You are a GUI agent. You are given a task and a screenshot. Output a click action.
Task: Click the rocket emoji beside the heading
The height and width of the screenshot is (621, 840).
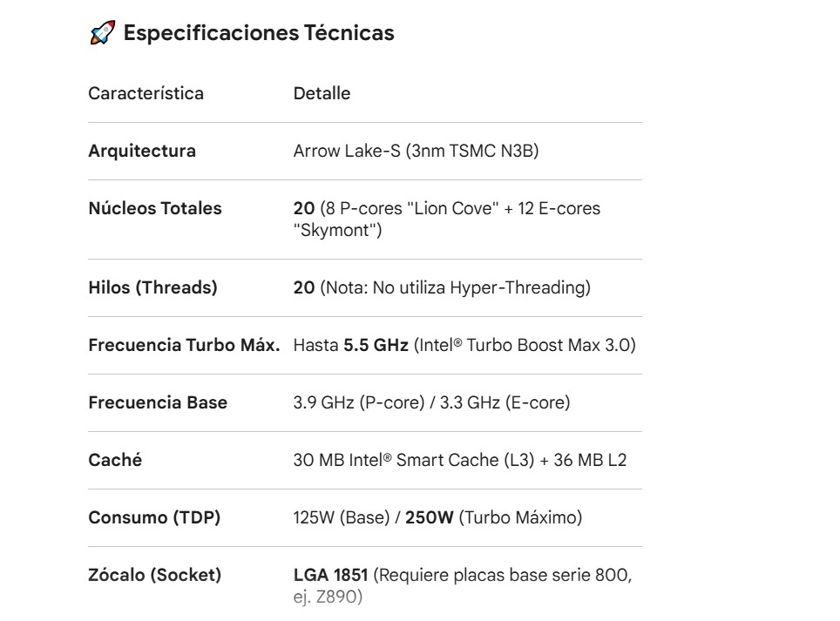(x=102, y=34)
